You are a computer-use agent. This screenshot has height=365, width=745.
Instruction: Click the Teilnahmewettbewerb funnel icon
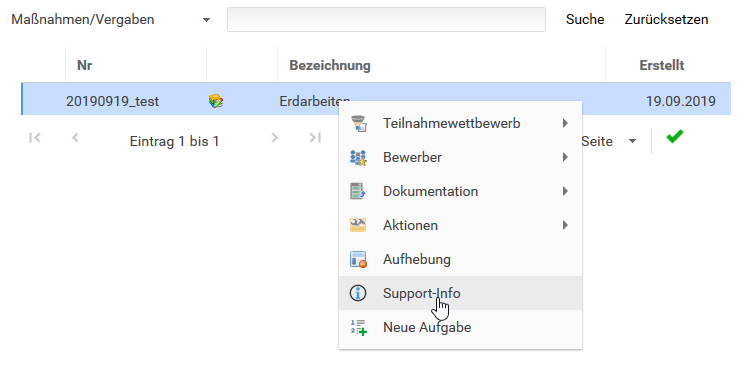(358, 124)
